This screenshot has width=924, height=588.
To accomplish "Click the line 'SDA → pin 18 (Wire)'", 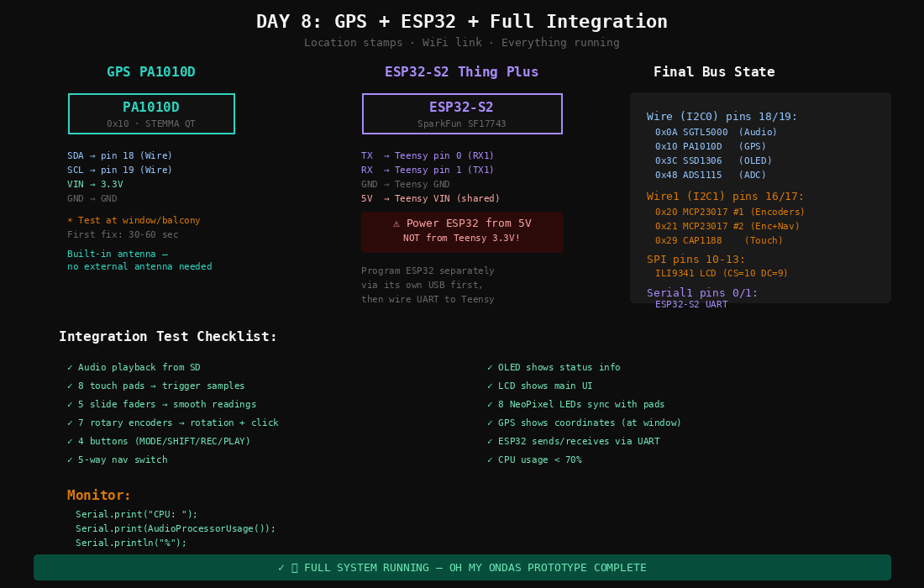I will click(119, 155).
